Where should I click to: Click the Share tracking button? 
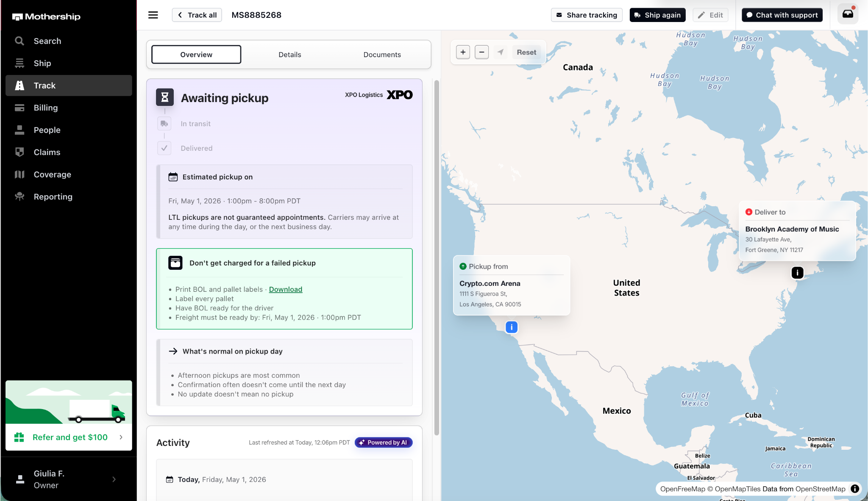coord(587,15)
